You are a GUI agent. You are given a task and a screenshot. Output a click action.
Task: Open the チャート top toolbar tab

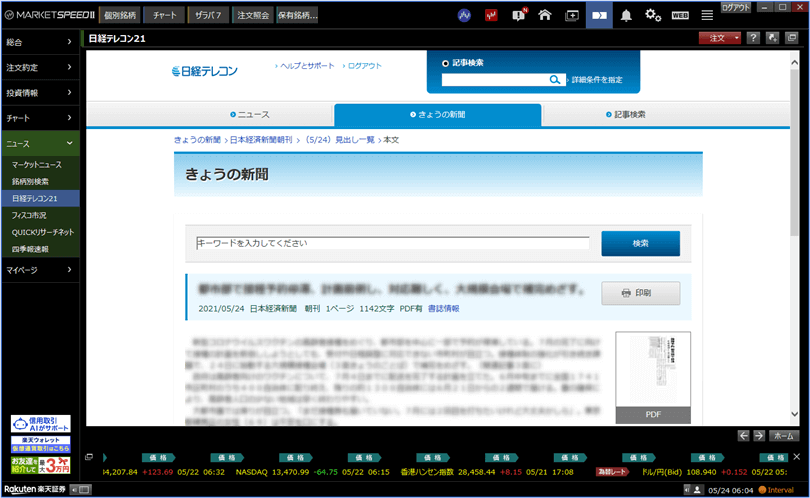pos(165,15)
